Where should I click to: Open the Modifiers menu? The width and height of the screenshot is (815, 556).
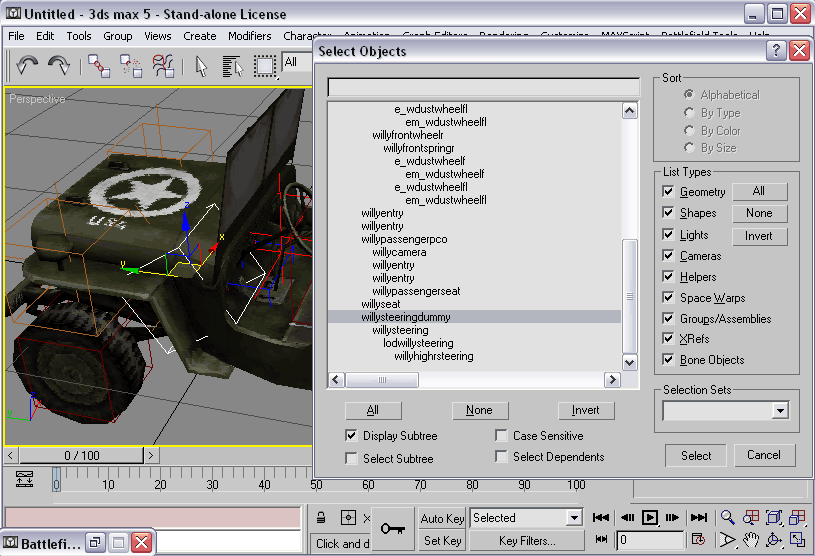tap(249, 36)
